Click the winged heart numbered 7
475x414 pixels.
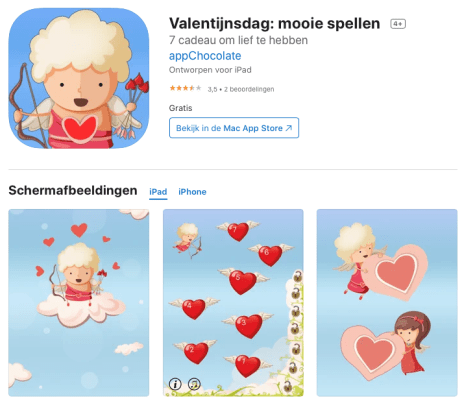[x=238, y=230]
